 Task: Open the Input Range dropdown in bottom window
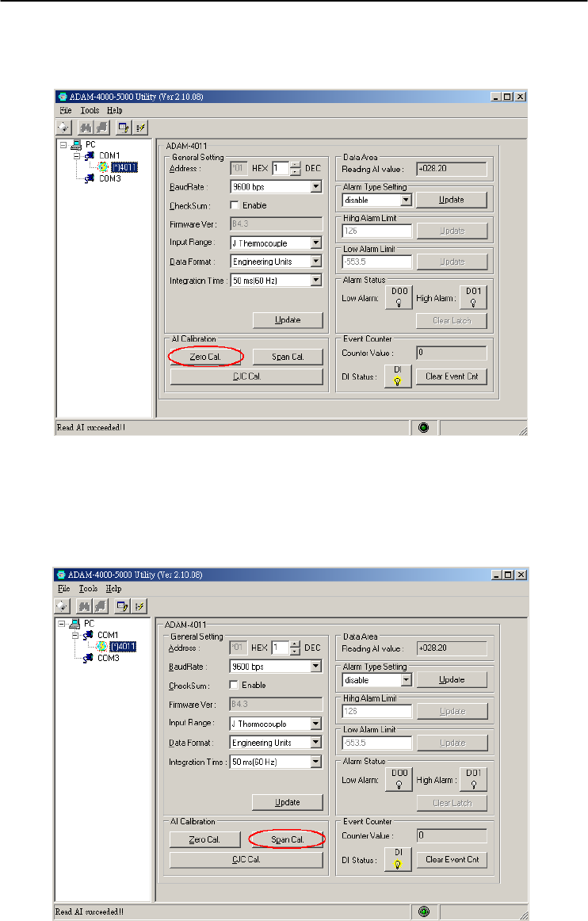(x=315, y=724)
